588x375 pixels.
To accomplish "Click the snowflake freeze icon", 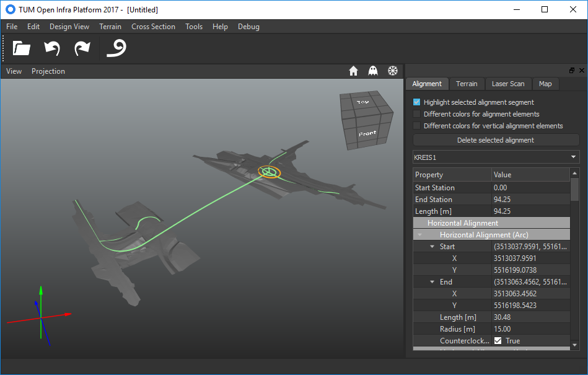I will [393, 71].
